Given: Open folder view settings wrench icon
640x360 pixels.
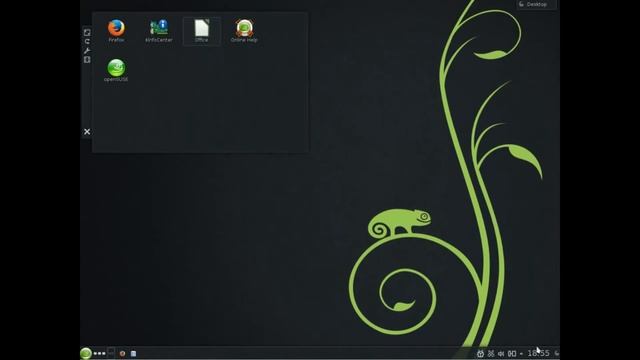Looking at the screenshot, I should click(x=87, y=51).
